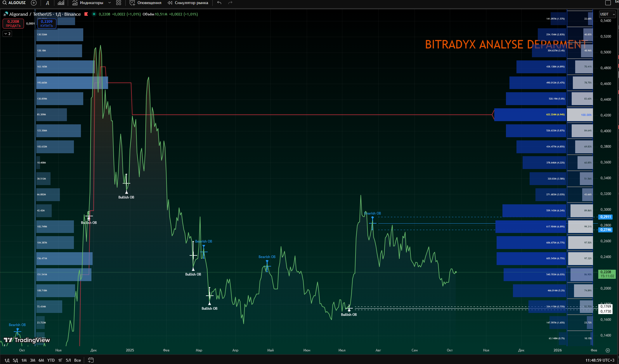Set the date range to 5Д
Image resolution: width=619 pixels, height=364 pixels.
tap(15, 360)
